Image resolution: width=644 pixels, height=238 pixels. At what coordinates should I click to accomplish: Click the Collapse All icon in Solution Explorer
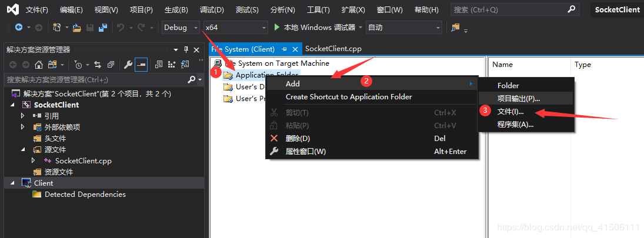[x=111, y=65]
